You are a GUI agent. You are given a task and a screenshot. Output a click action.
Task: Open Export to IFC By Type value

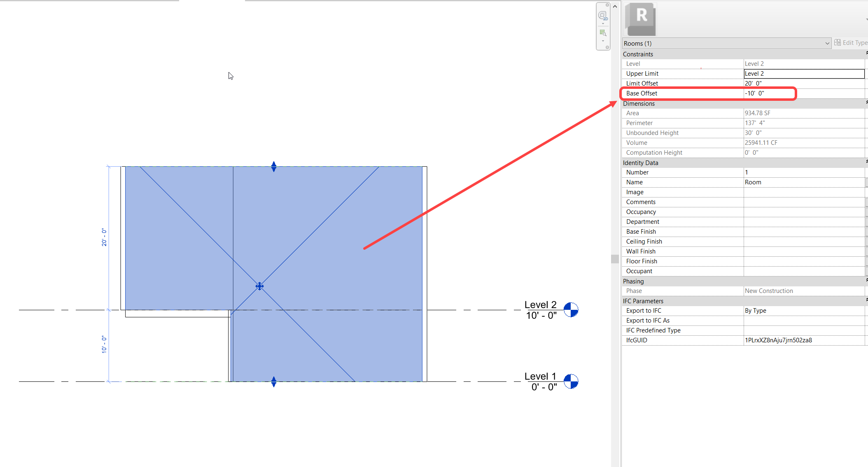[x=804, y=311]
